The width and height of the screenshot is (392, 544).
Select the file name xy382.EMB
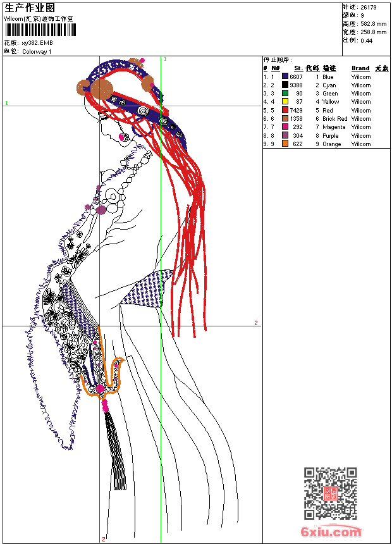tap(37, 43)
